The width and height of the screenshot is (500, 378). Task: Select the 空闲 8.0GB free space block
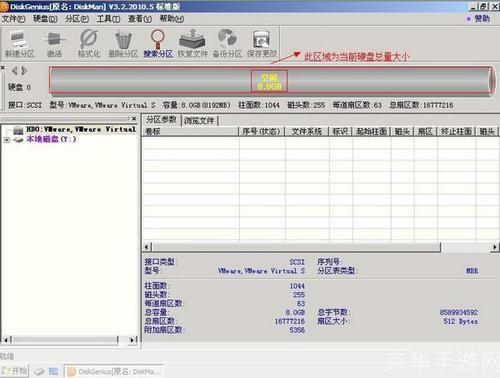269,82
